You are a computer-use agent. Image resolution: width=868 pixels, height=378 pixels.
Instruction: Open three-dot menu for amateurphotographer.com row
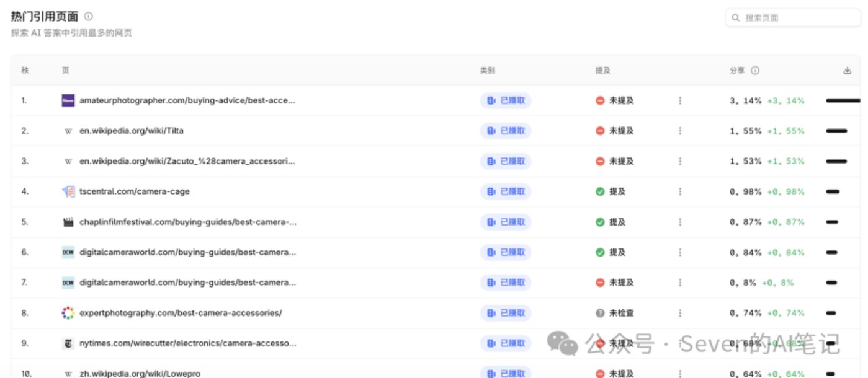click(679, 100)
